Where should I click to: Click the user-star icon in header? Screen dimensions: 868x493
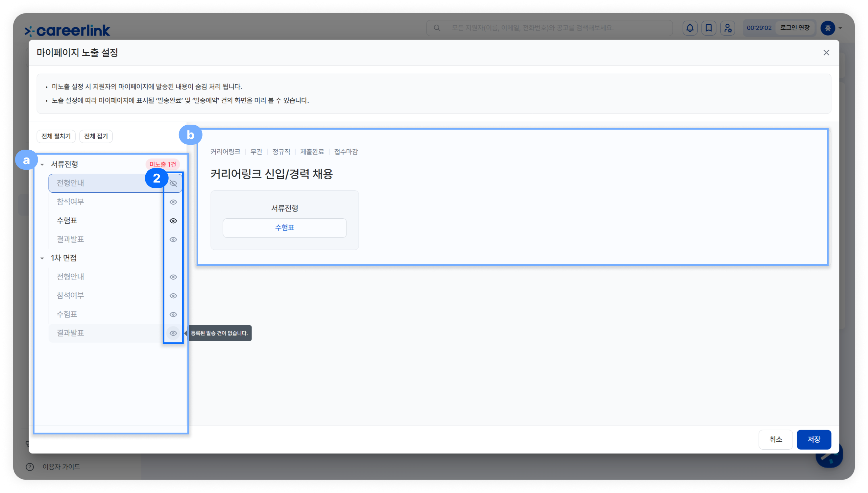tap(728, 28)
